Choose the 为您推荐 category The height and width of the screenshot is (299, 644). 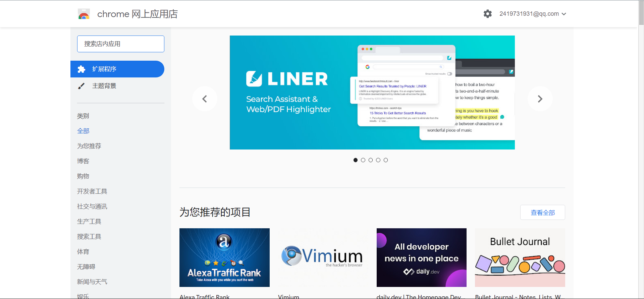(x=89, y=146)
